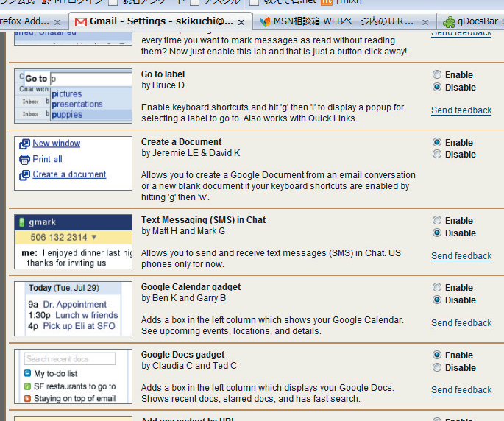Disable the Create a Document lab
Image resolution: width=504 pixels, height=421 pixels.
click(x=437, y=154)
